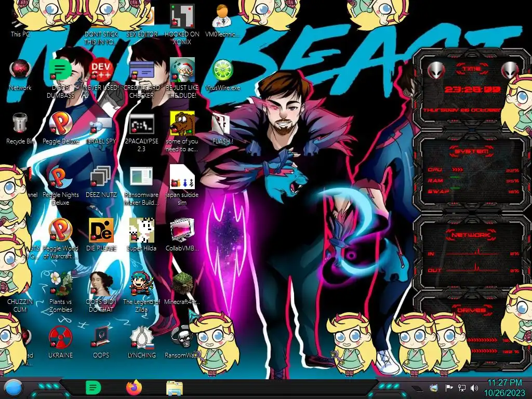This screenshot has width=532, height=399.
Task: Open the FLASH! desktop icon
Action: point(222,128)
